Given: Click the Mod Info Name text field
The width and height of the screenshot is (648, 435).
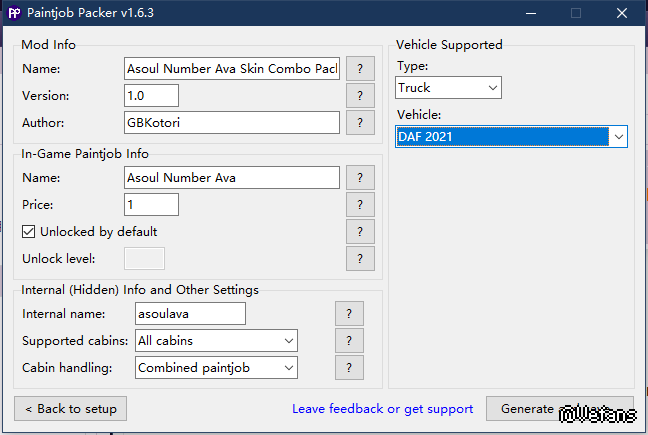Looking at the screenshot, I should point(232,69).
